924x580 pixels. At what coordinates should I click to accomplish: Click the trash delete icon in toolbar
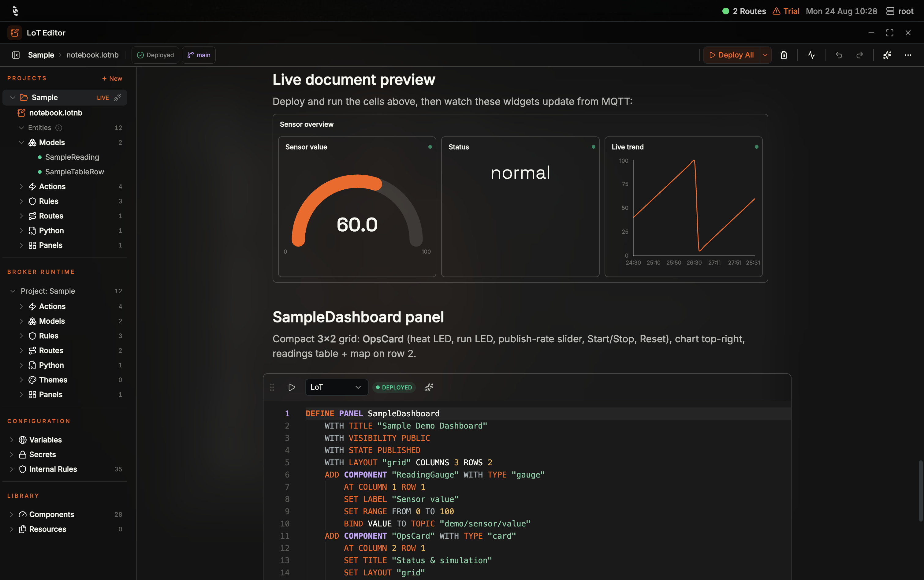[784, 55]
